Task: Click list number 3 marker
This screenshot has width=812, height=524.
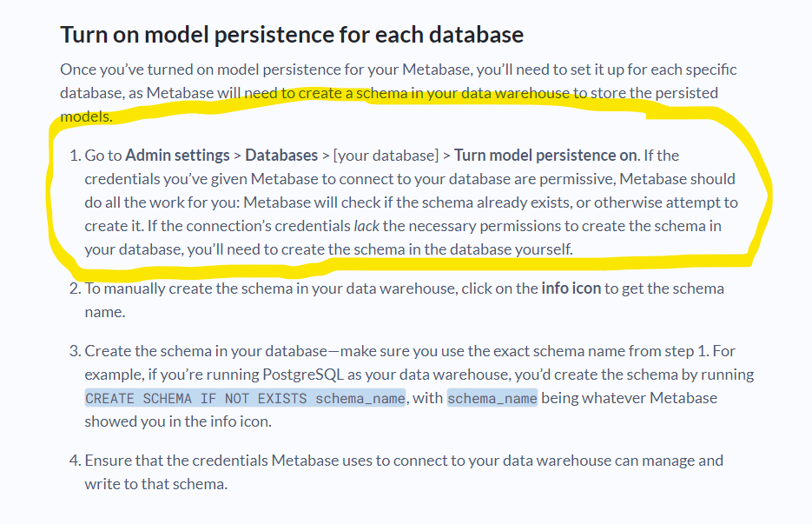Action: pos(75,351)
